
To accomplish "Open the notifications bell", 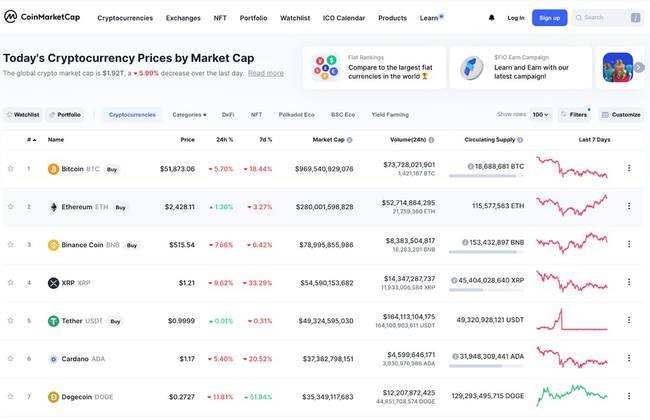I will click(x=492, y=18).
